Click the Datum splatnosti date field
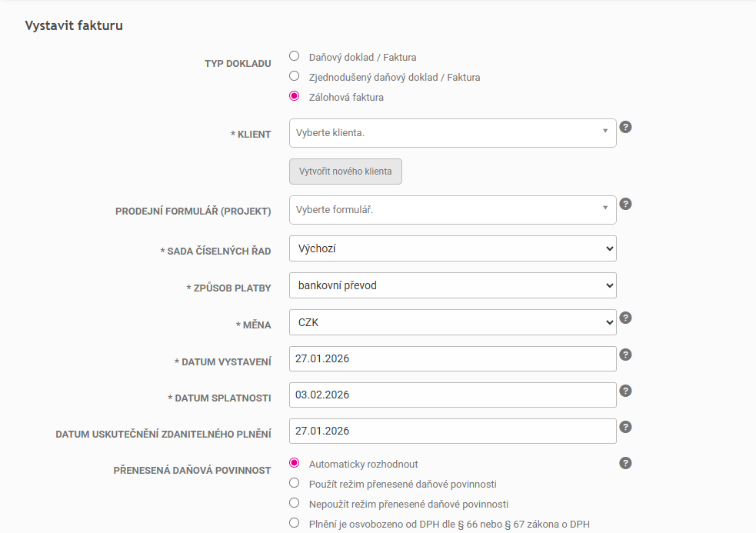Viewport: 756px width, 533px height. tap(452, 395)
